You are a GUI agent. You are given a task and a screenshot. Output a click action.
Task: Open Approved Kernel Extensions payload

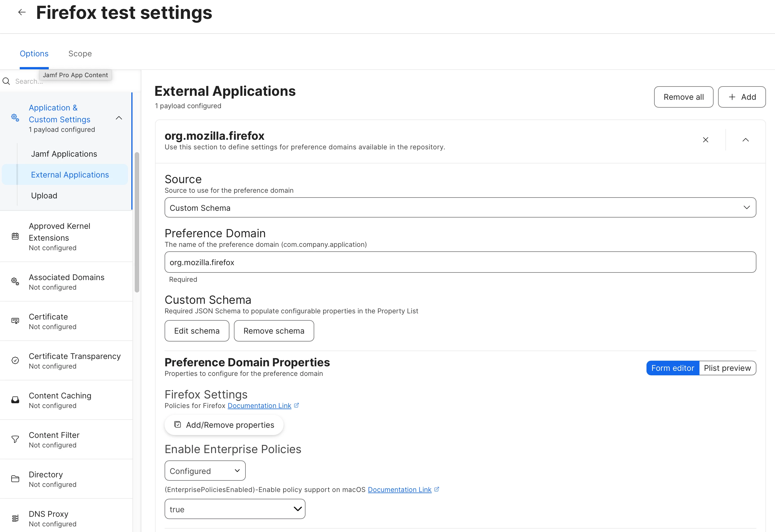pos(66,236)
